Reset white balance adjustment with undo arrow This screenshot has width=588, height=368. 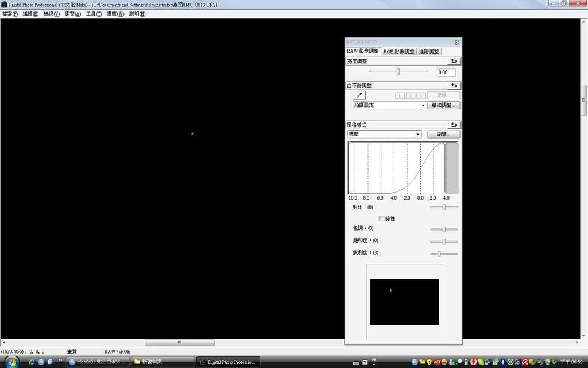[454, 86]
